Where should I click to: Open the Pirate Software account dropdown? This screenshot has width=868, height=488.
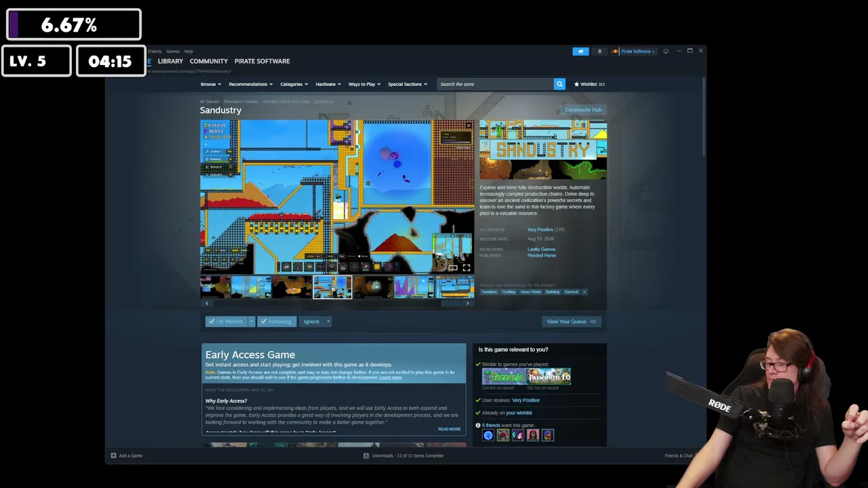pyautogui.click(x=638, y=52)
